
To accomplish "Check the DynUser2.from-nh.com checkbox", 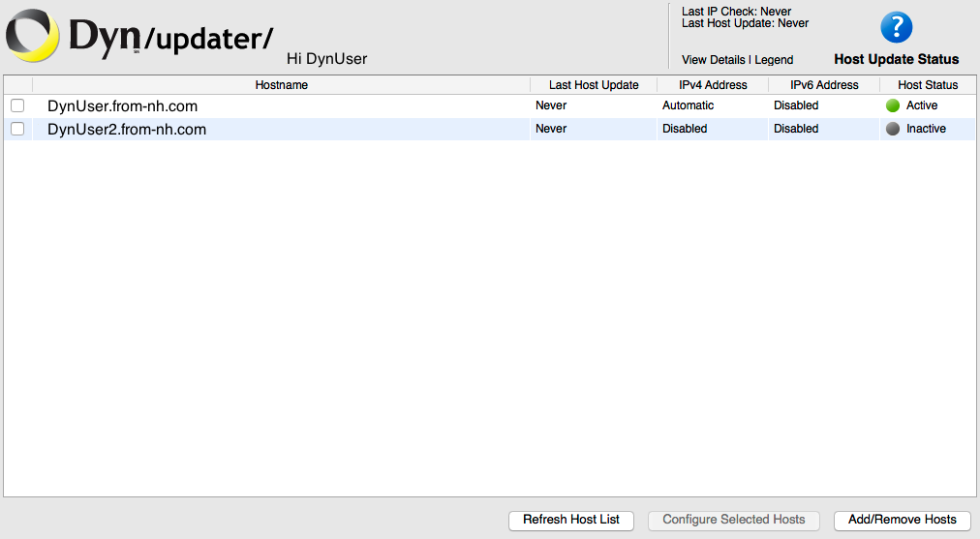I will (x=17, y=129).
